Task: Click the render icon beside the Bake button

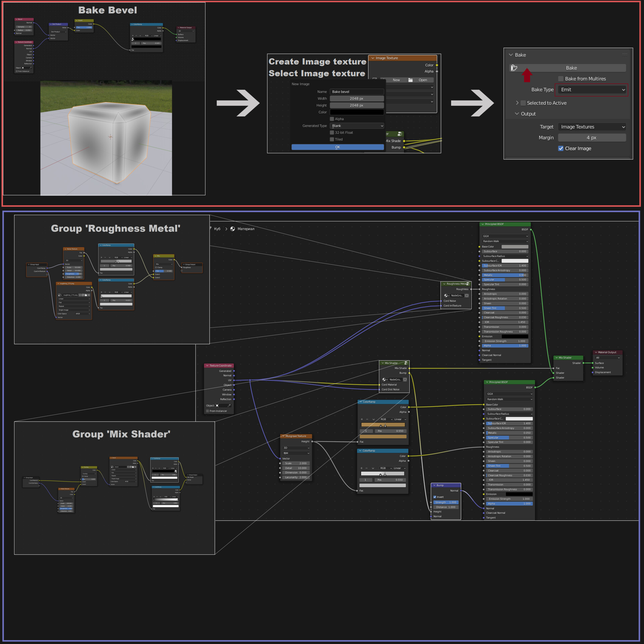Action: pyautogui.click(x=513, y=68)
